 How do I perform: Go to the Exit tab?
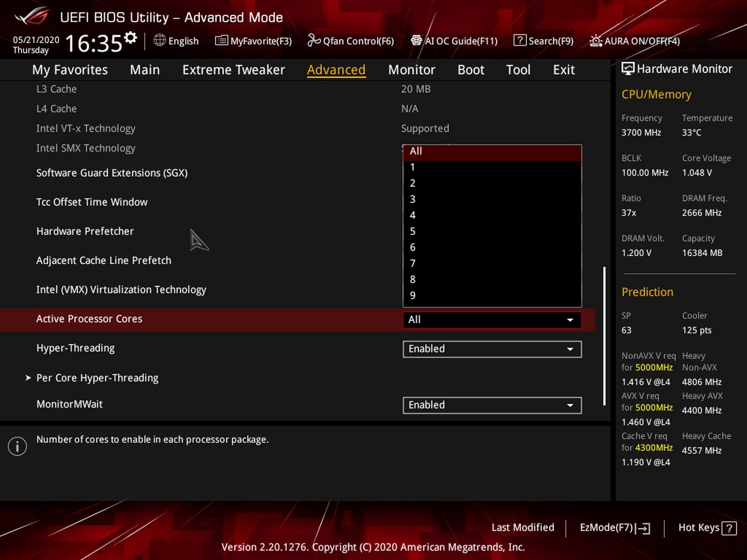pyautogui.click(x=564, y=69)
